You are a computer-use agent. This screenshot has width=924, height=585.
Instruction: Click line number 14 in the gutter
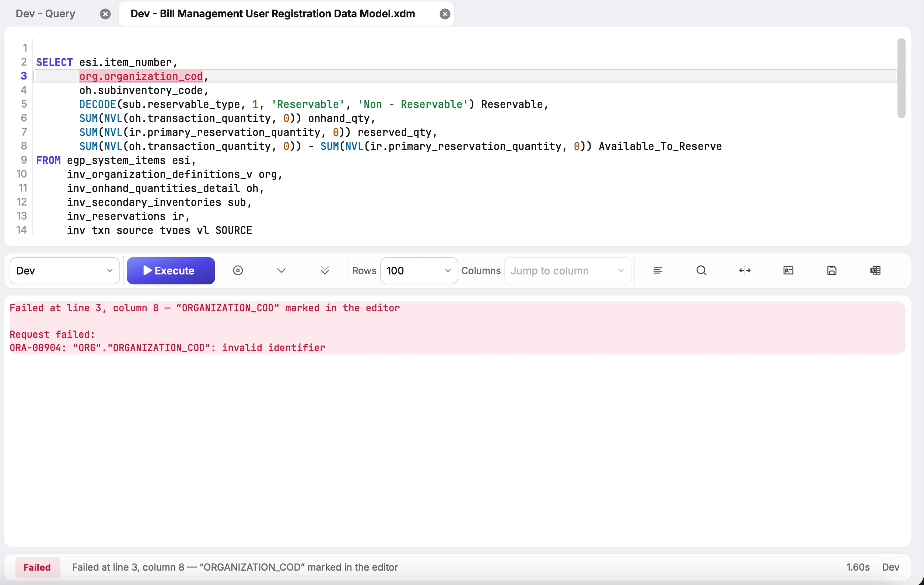21,230
